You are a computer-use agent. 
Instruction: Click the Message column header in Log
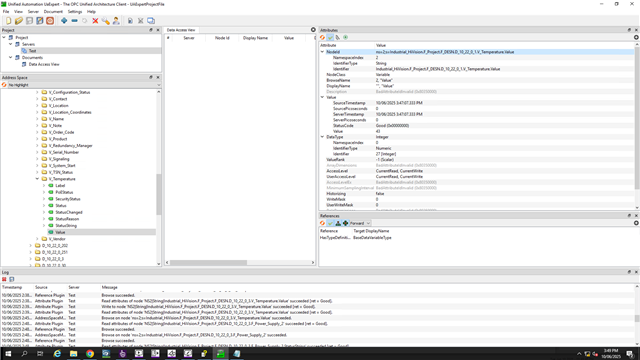click(109, 287)
